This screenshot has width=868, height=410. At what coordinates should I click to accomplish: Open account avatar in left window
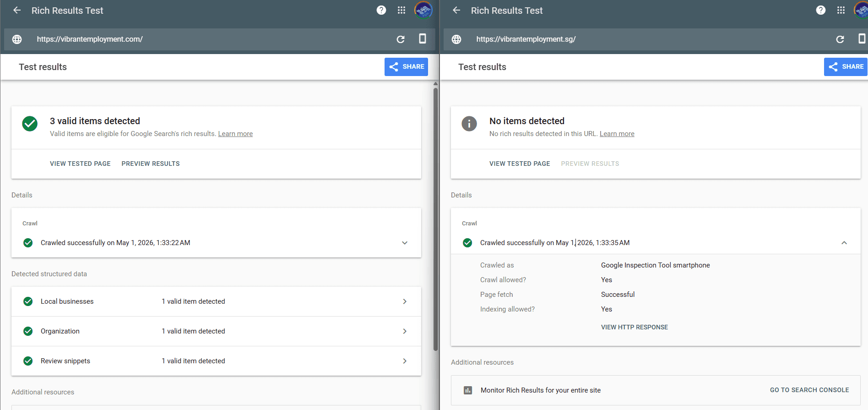(x=423, y=10)
